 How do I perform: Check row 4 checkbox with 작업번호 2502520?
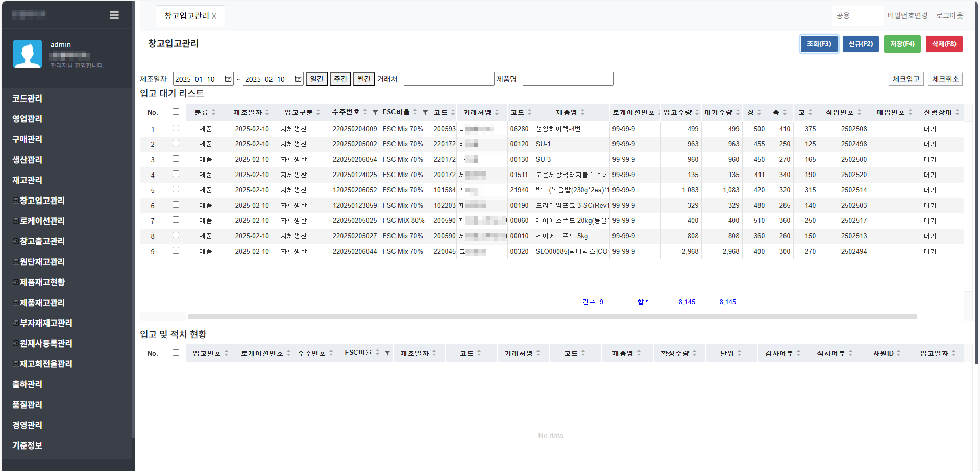pos(176,174)
